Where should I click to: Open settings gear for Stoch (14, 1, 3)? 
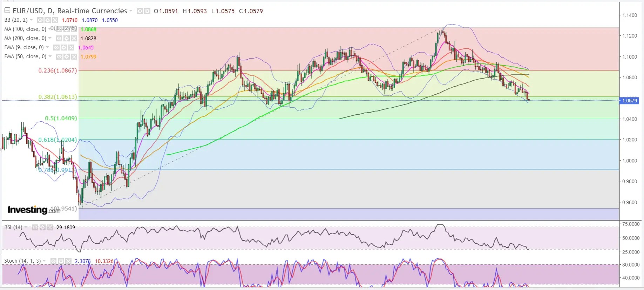[x=61, y=261]
